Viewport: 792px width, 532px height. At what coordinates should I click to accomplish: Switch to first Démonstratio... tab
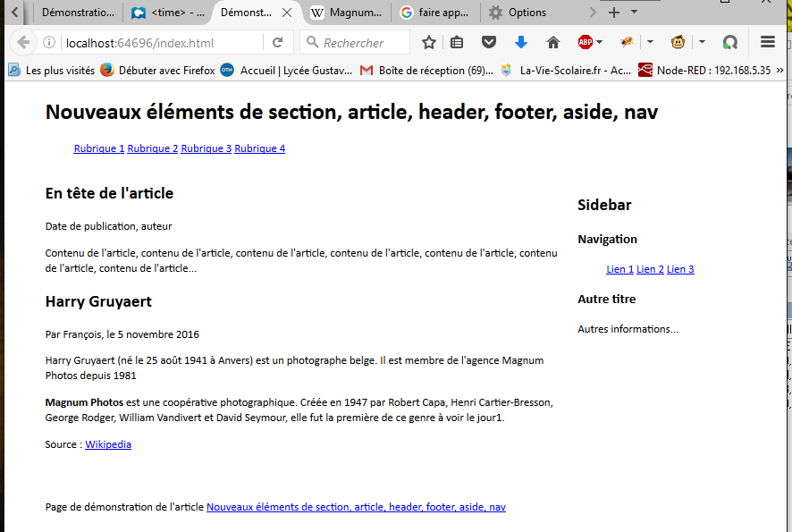[x=78, y=13]
